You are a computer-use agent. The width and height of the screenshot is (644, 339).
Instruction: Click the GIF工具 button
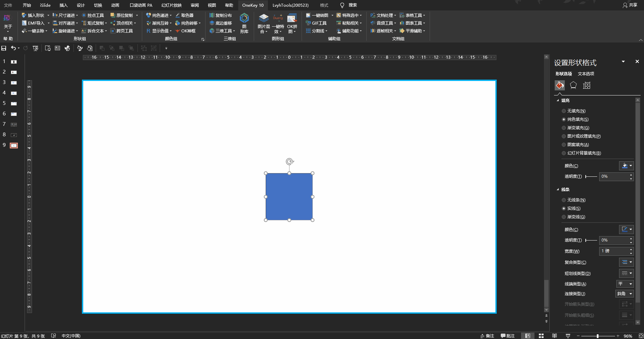[316, 23]
